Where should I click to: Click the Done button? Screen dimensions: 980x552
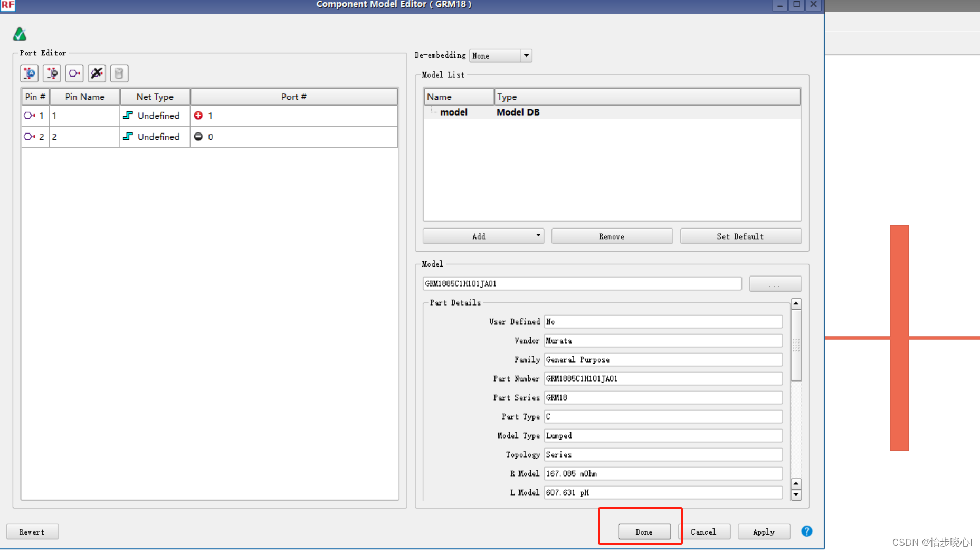coord(644,531)
